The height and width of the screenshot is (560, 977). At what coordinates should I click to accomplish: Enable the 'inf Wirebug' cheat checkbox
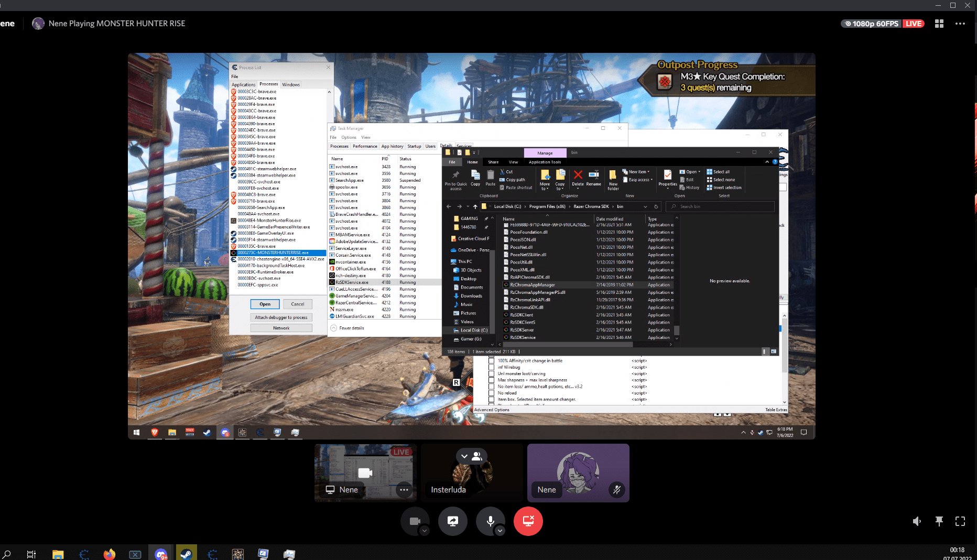(x=491, y=367)
